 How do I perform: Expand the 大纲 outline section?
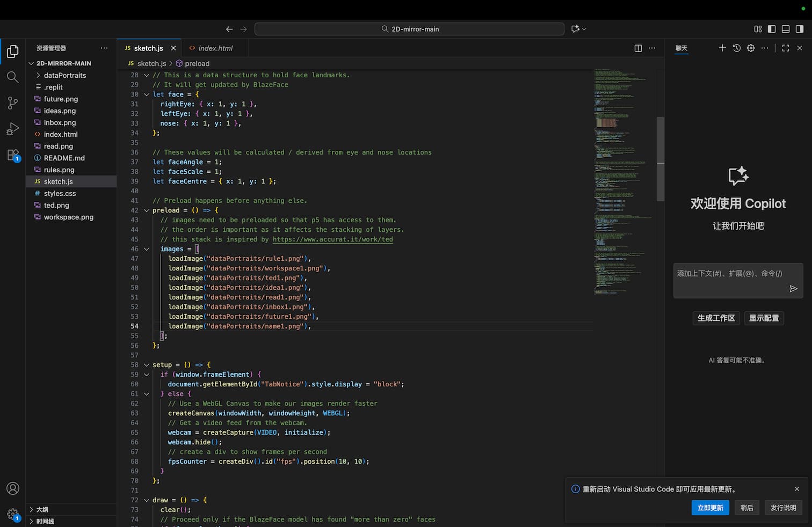click(42, 509)
